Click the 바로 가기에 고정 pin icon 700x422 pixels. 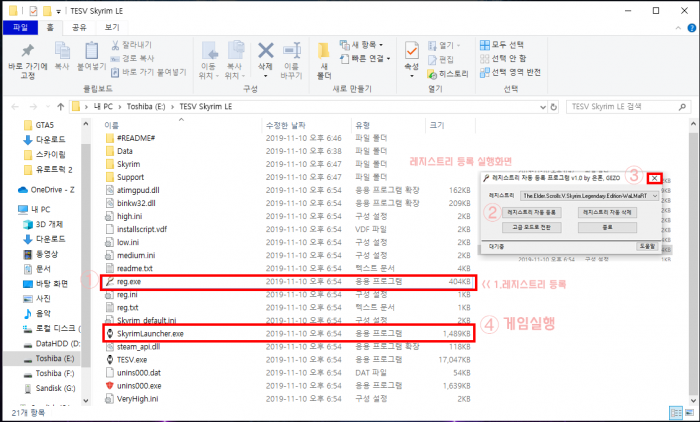coord(28,50)
